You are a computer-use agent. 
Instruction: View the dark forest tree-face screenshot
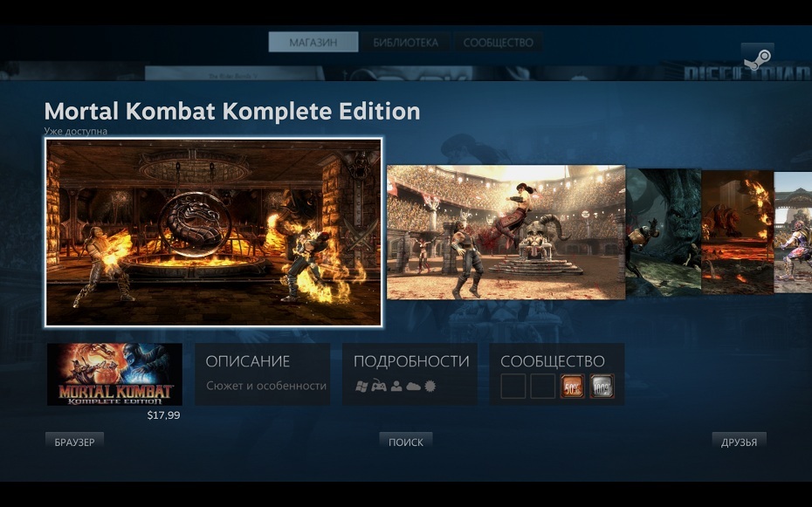(x=664, y=233)
